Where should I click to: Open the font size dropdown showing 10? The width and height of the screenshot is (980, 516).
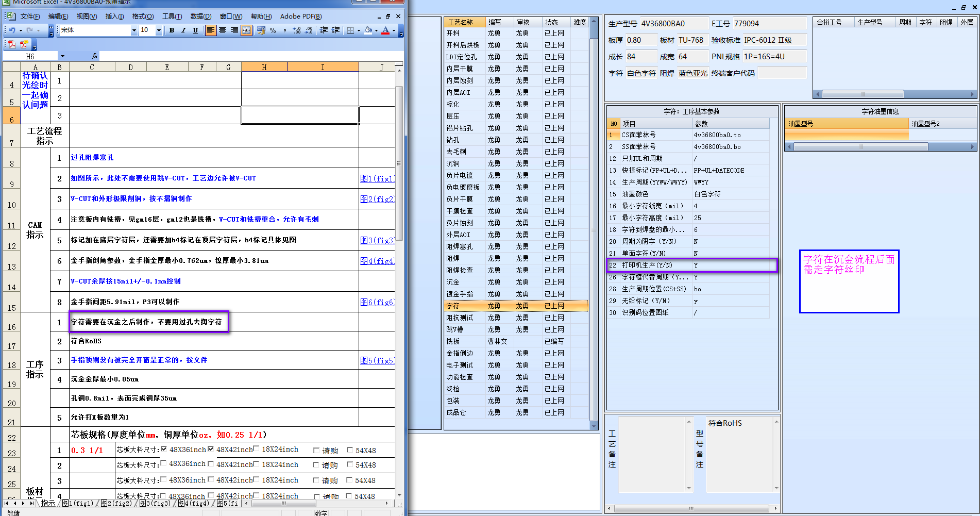click(x=159, y=30)
